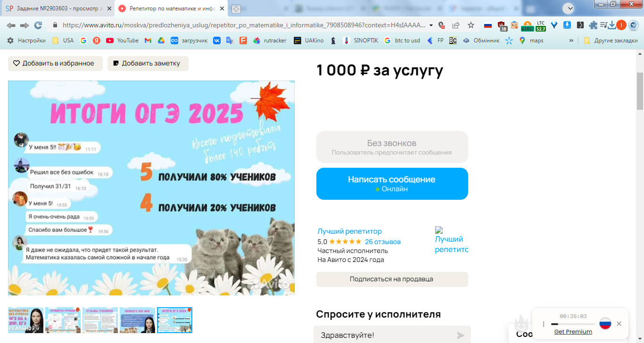Send the message with the arrow icon
This screenshot has width=644, height=343.
coord(461,335)
